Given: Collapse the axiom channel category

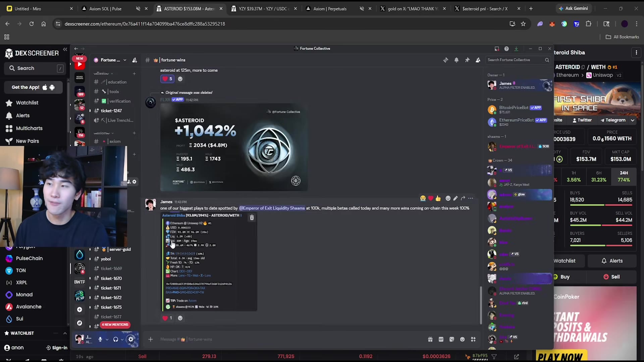Looking at the screenshot, I should coord(104,133).
